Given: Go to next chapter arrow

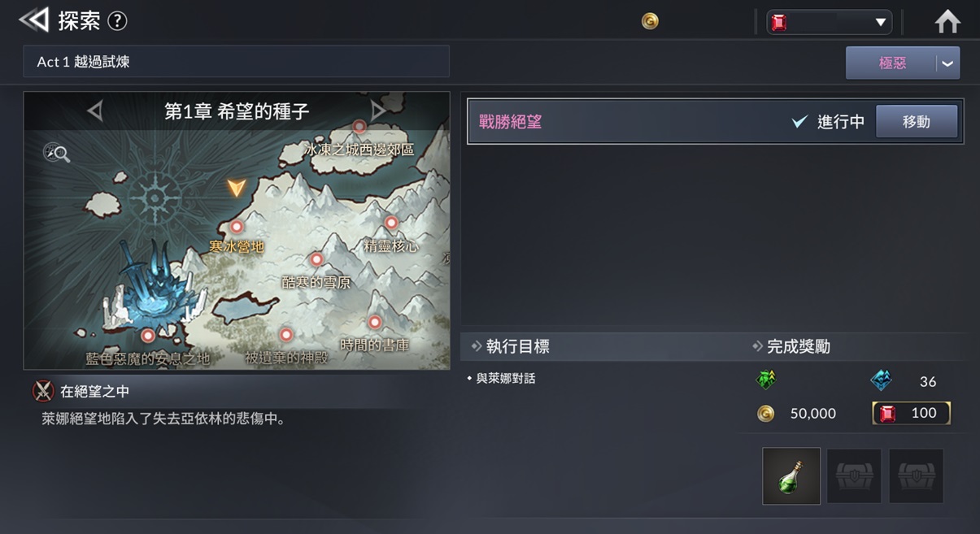Looking at the screenshot, I should [x=378, y=111].
